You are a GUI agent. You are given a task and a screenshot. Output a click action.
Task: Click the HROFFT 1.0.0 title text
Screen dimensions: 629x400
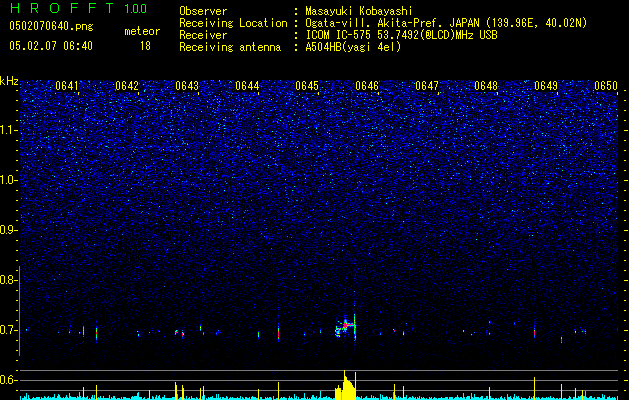[78, 8]
